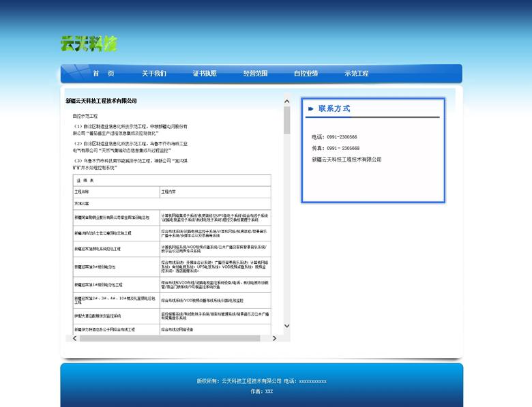Click the arrow icon beside 联系方式

click(311, 109)
